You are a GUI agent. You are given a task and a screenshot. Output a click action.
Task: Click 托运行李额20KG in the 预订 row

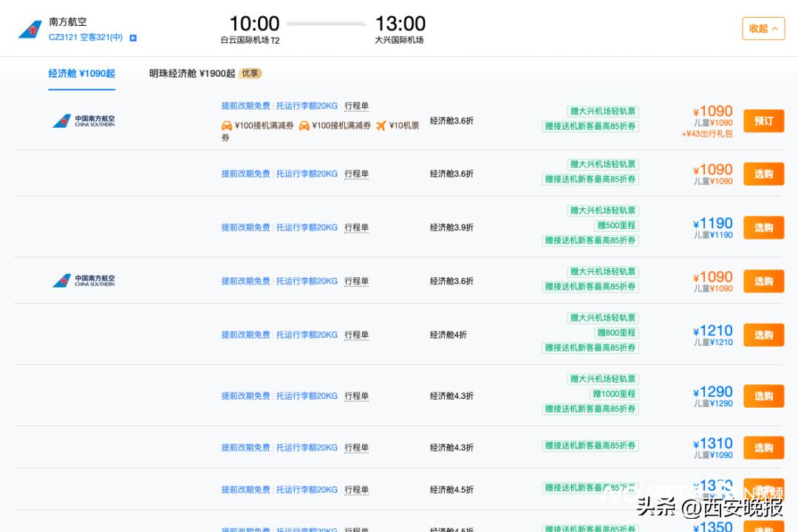tap(307, 106)
